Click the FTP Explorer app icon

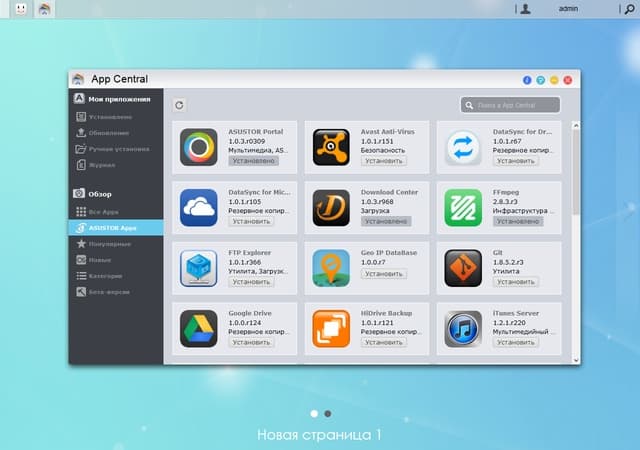tap(198, 268)
